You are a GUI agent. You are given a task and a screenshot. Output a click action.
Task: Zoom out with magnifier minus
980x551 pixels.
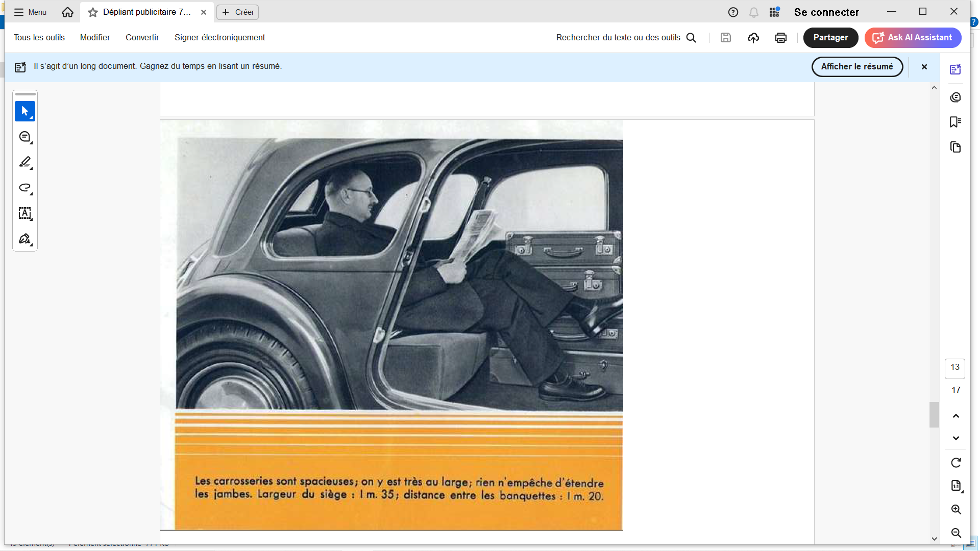point(956,533)
